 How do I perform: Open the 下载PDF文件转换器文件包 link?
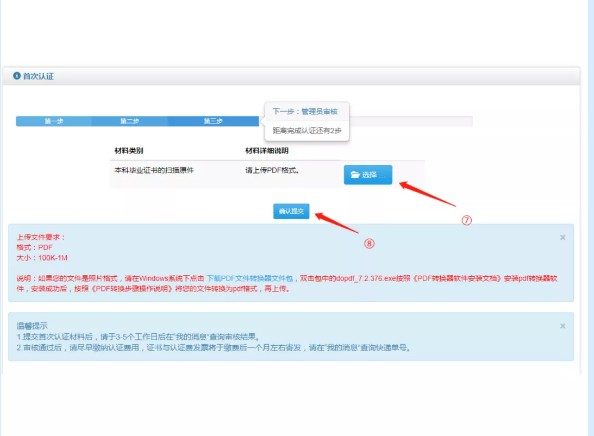(x=250, y=278)
